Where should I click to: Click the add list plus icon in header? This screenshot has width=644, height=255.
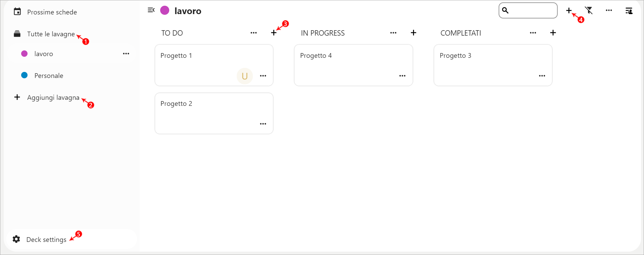point(568,11)
